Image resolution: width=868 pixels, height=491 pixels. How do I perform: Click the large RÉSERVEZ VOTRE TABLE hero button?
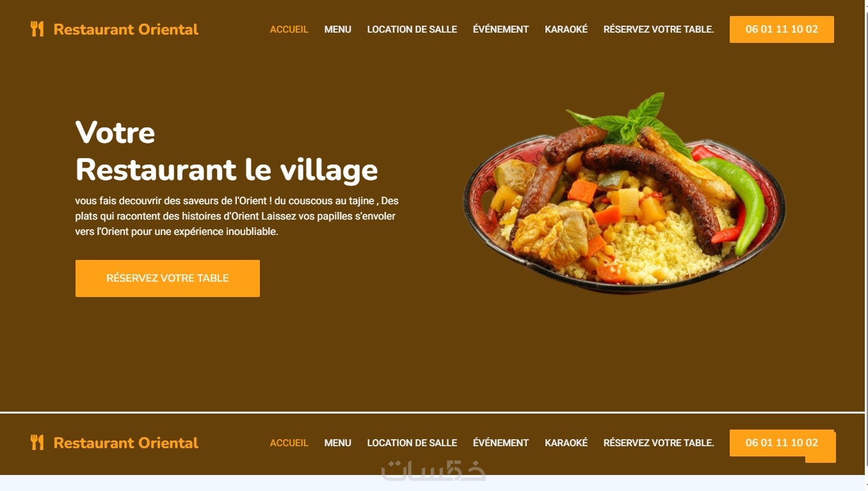[168, 278]
